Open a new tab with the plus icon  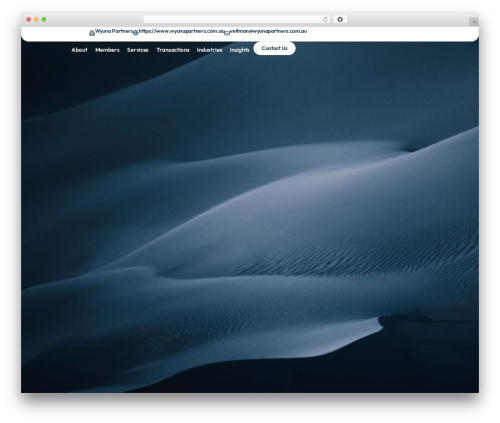coord(474,22)
